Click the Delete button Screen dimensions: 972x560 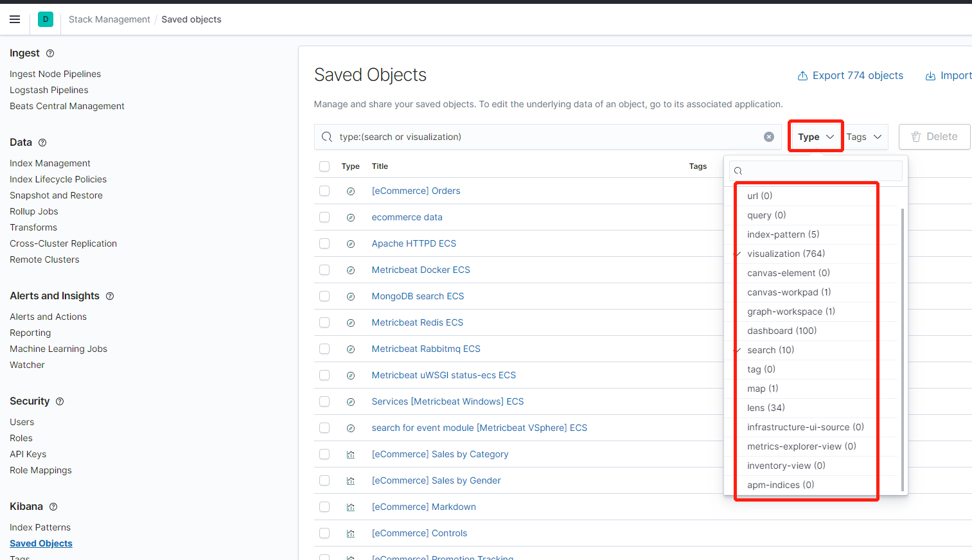934,137
